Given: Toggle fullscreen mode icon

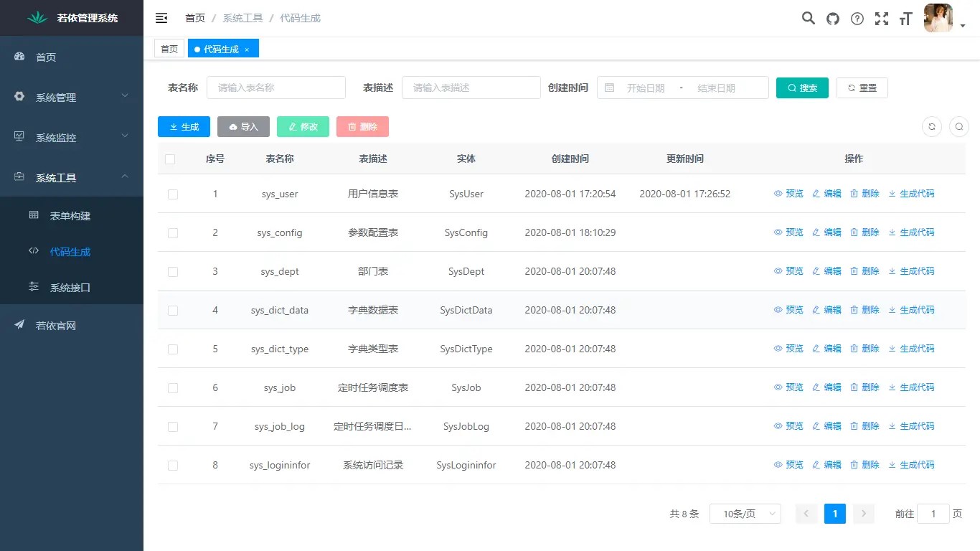Looking at the screenshot, I should pyautogui.click(x=881, y=19).
